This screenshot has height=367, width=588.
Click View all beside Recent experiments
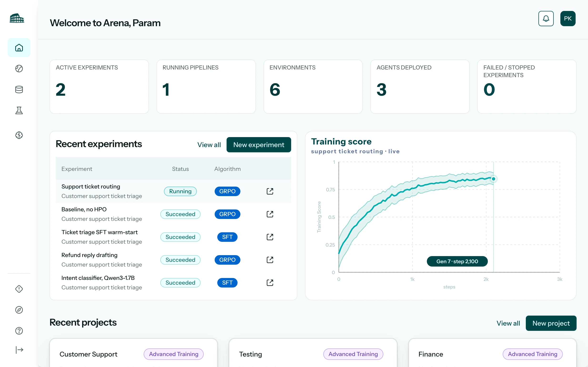pos(209,145)
